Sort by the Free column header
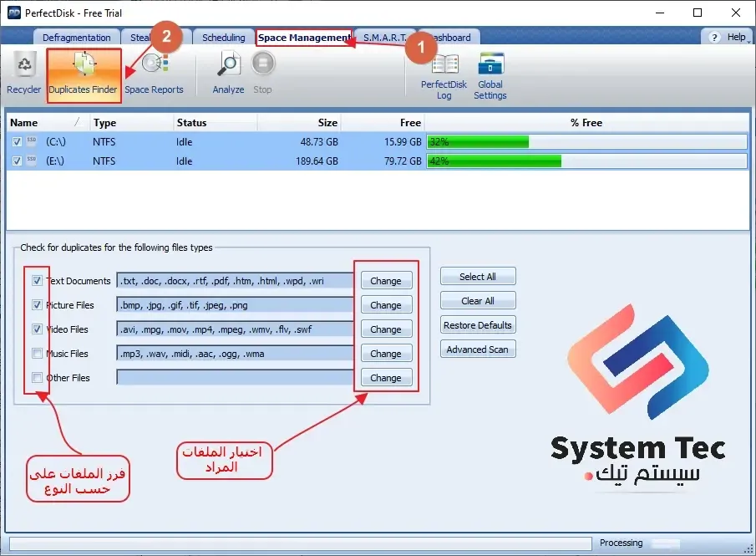 (383, 123)
